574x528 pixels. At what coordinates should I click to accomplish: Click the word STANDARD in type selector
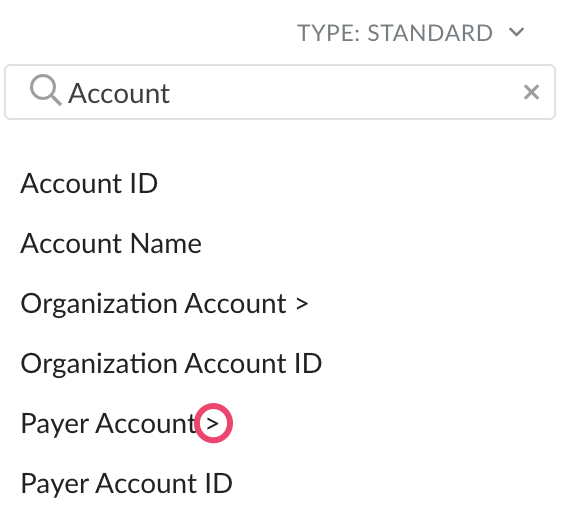430,33
